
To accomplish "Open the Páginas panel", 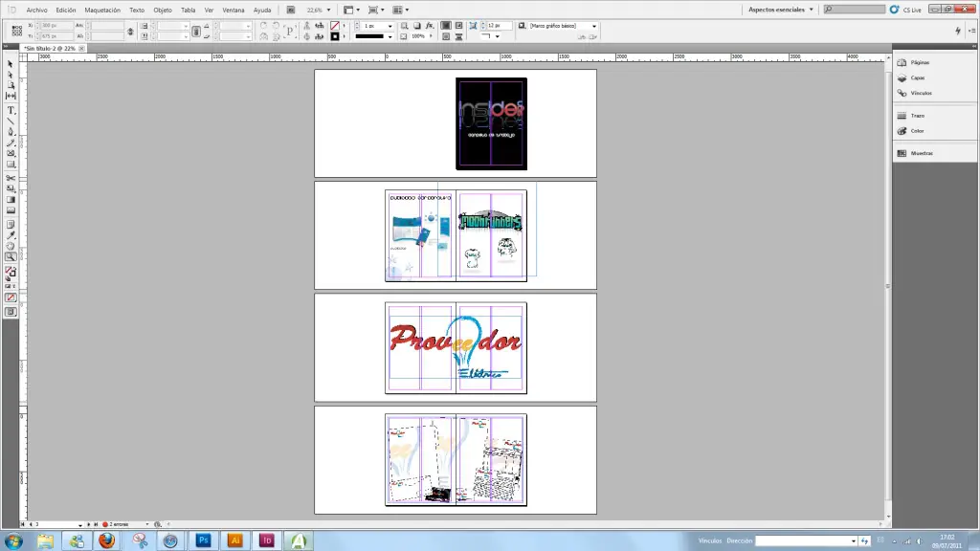I will coord(920,62).
